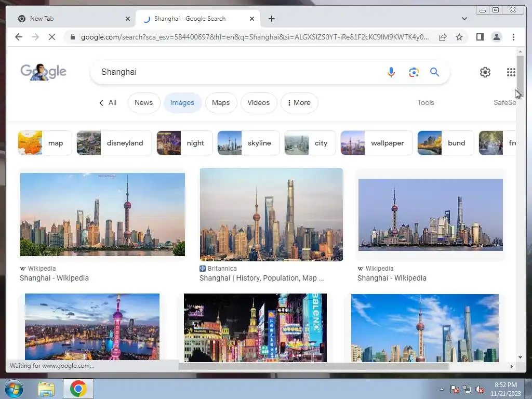Open a new tab with plus button
Image resolution: width=532 pixels, height=399 pixels.
pos(271,19)
